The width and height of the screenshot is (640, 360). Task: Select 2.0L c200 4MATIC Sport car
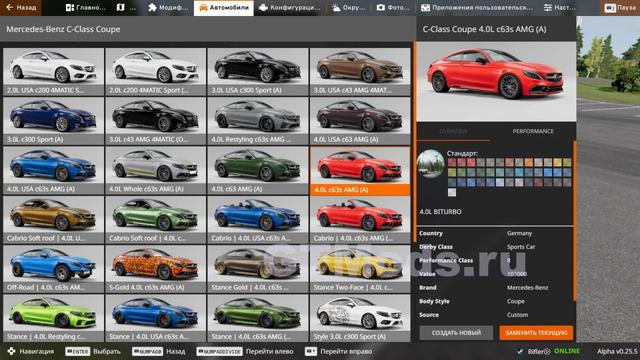pyautogui.click(x=156, y=72)
